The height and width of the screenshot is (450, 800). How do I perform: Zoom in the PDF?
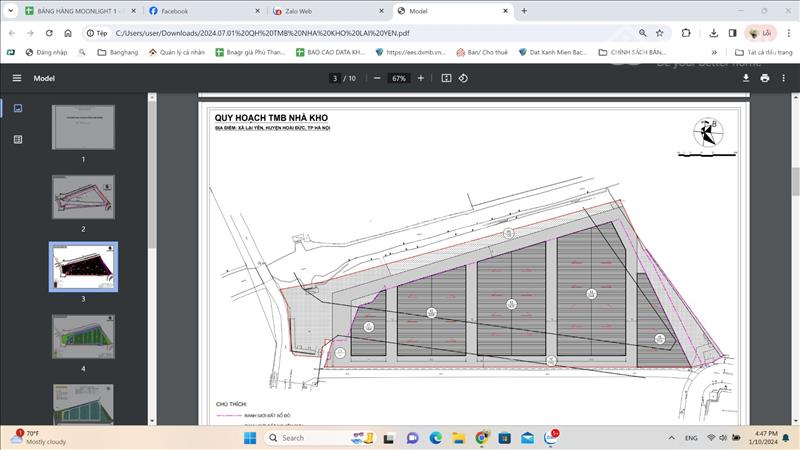(421, 78)
